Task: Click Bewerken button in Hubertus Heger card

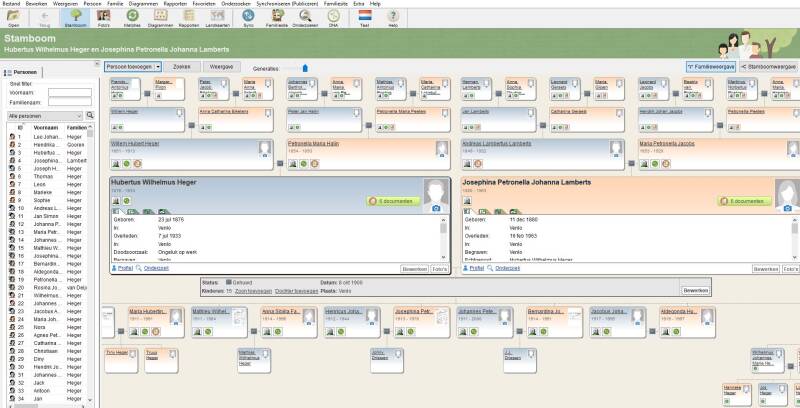Action: pos(414,269)
